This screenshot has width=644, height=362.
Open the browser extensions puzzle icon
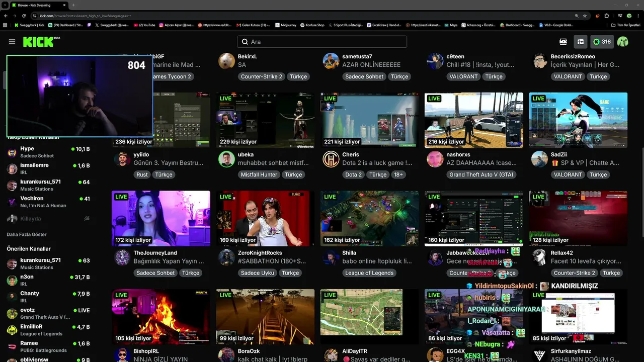coord(606,16)
